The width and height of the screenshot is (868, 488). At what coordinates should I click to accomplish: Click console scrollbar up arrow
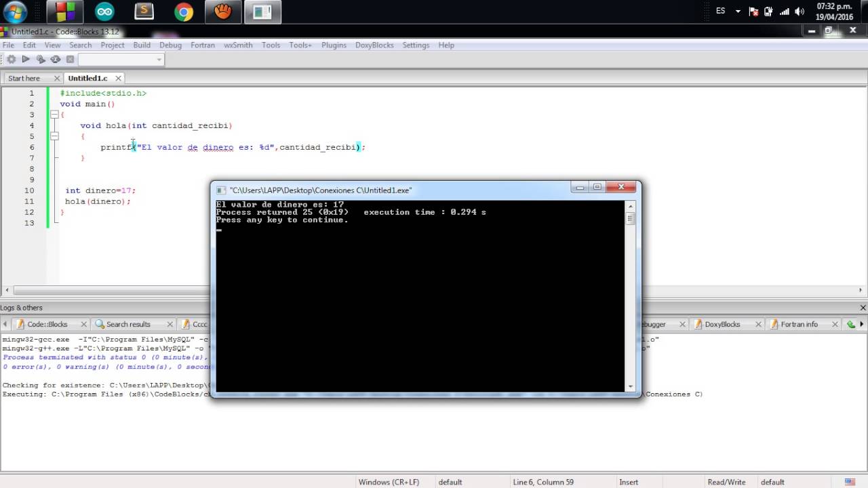point(631,206)
